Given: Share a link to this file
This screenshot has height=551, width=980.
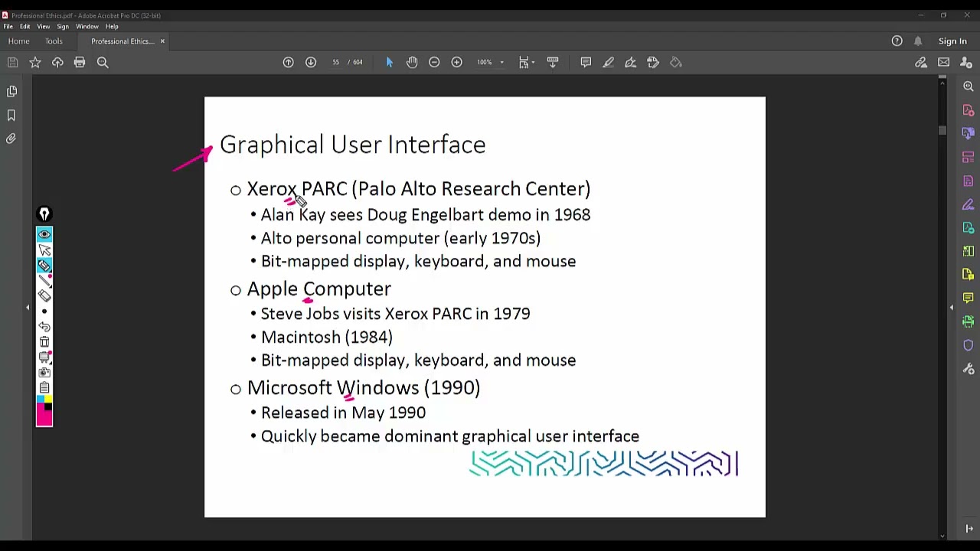Looking at the screenshot, I should (921, 62).
